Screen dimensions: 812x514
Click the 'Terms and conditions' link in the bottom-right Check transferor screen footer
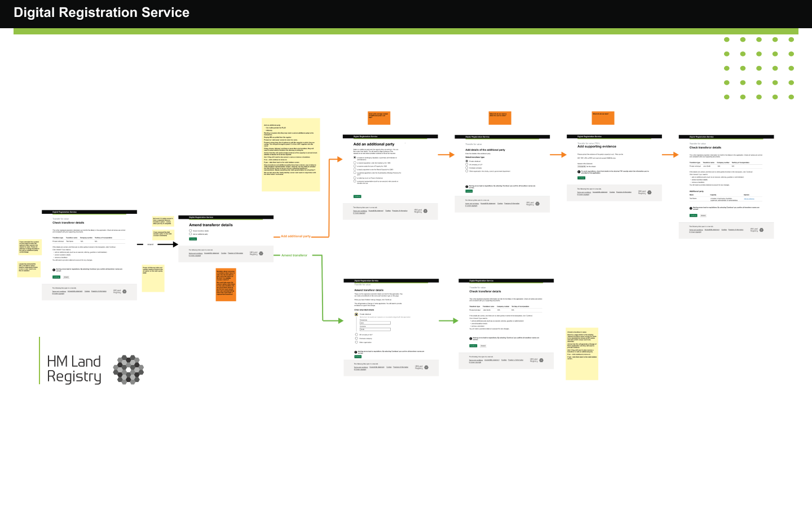click(476, 360)
